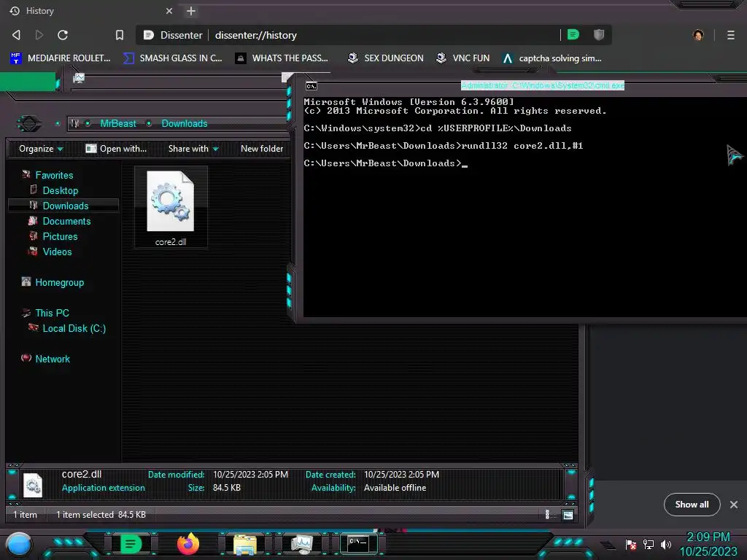Open the shield icon in the address bar
Image resolution: width=747 pixels, height=560 pixels.
[x=599, y=34]
